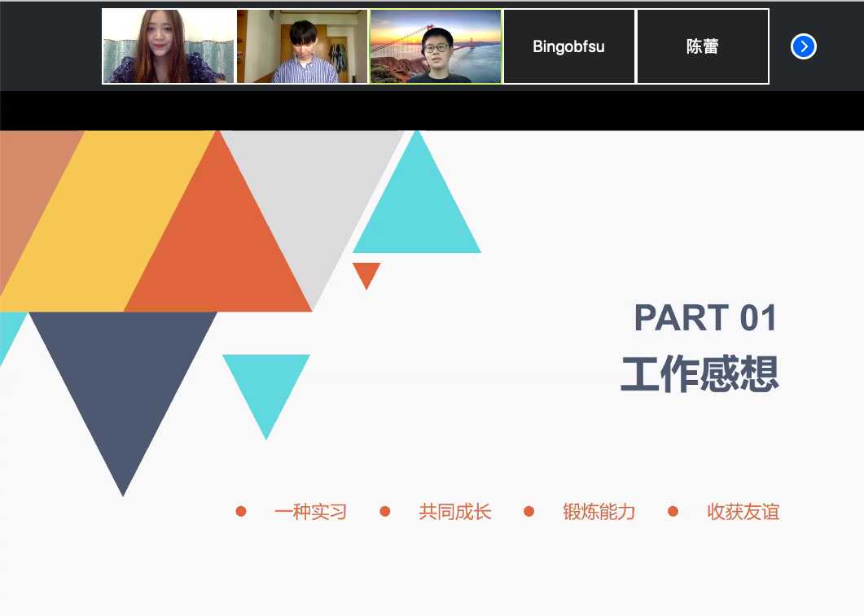Click the orange bullet dot before 收获友谊
This screenshot has width=864, height=616.
(673, 511)
